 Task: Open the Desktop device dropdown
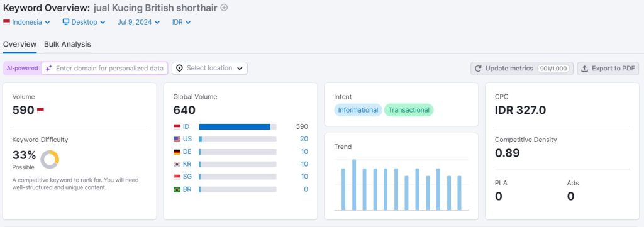point(84,22)
